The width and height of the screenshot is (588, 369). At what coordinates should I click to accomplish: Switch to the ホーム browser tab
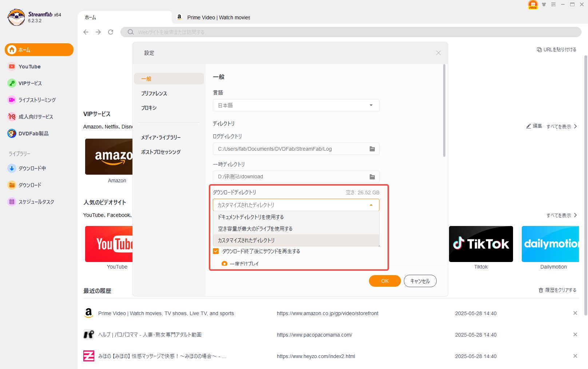[124, 17]
